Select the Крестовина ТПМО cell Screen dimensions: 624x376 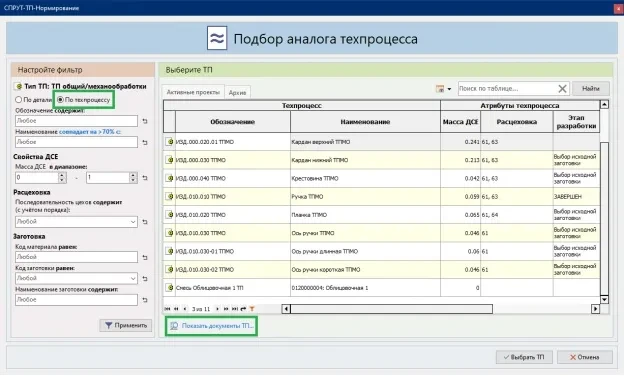point(365,178)
